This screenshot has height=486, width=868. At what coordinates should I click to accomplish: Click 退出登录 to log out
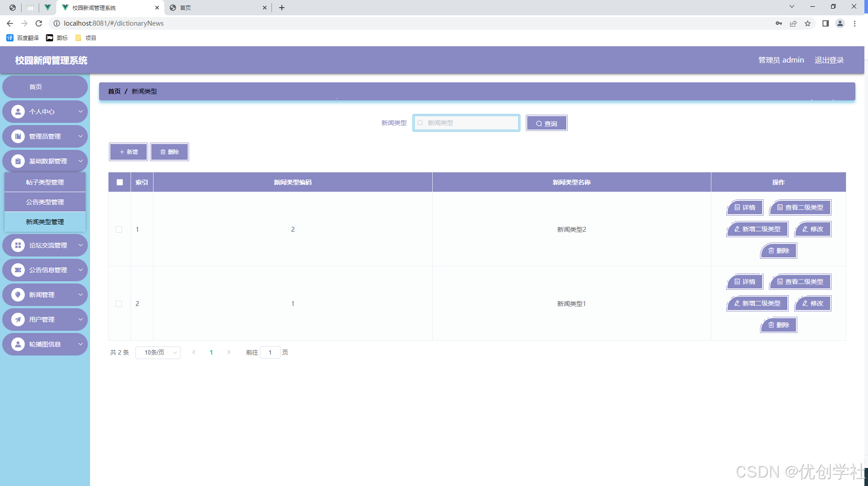pos(829,60)
